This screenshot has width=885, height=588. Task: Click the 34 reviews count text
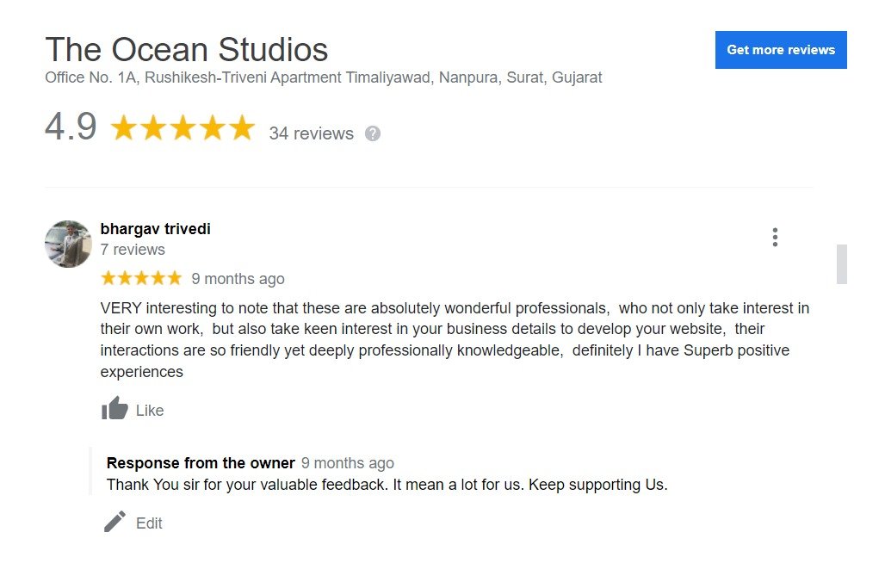click(311, 133)
